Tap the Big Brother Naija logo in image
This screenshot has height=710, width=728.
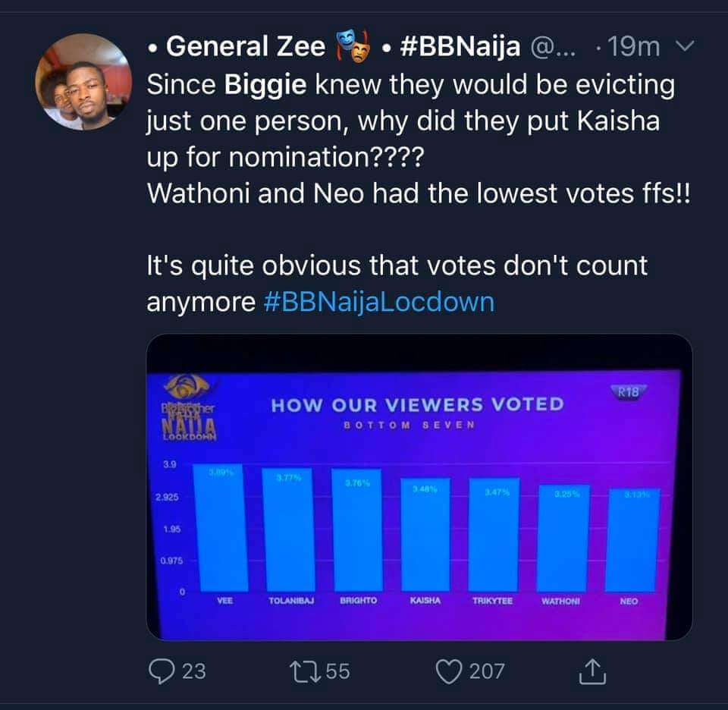[x=189, y=407]
